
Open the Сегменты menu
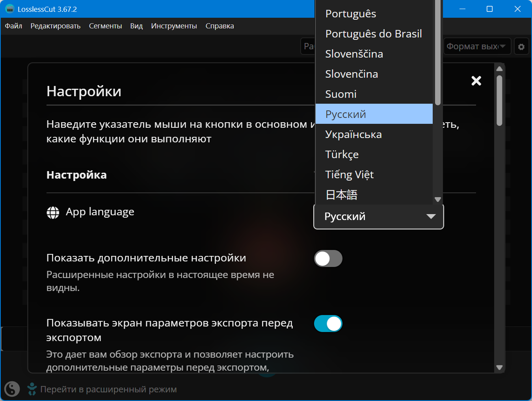tap(105, 26)
